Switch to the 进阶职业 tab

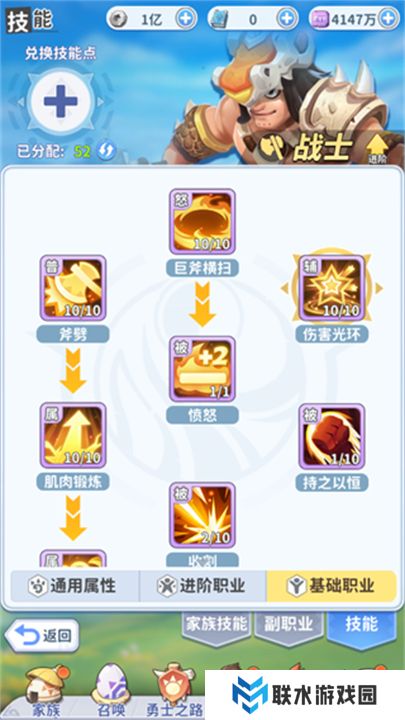point(202,586)
